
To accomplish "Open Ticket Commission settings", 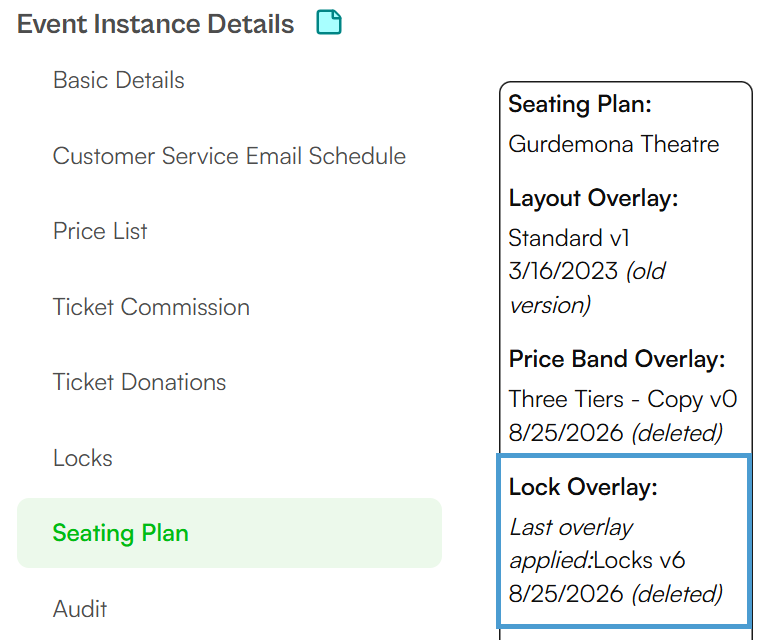I will point(151,307).
